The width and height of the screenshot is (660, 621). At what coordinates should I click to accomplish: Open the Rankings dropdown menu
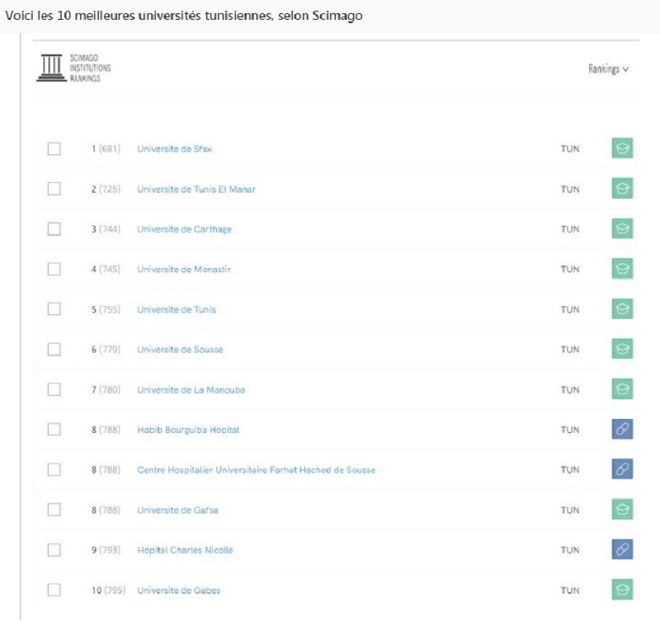click(x=608, y=69)
